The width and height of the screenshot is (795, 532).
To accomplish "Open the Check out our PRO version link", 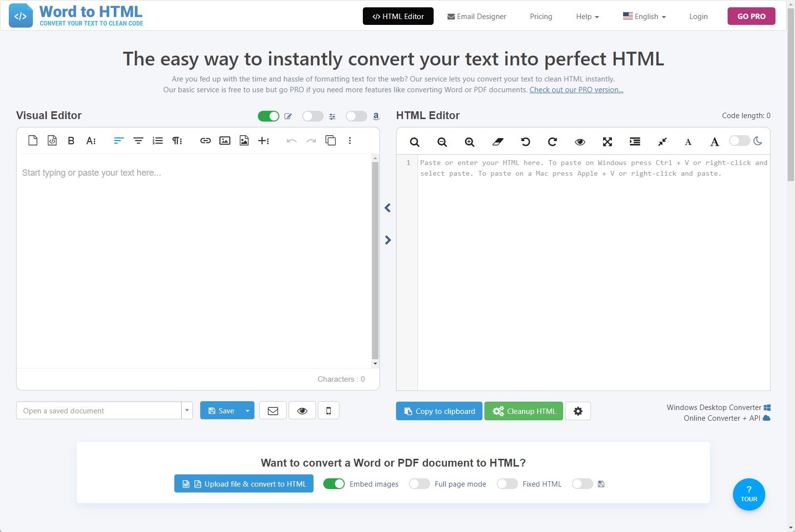I will (576, 90).
